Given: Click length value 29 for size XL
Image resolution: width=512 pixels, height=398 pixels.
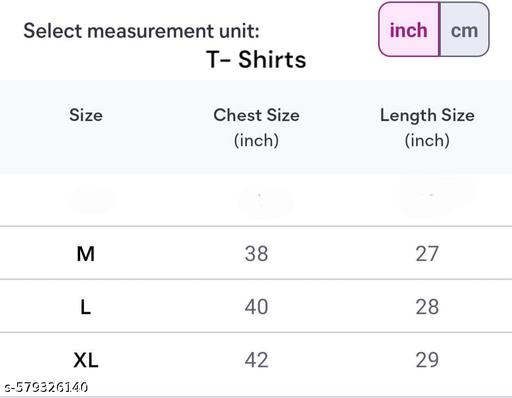Looking at the screenshot, I should 427,360.
